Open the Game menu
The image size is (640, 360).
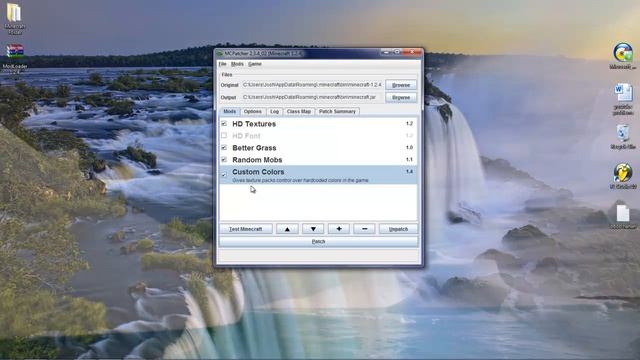pyautogui.click(x=255, y=64)
